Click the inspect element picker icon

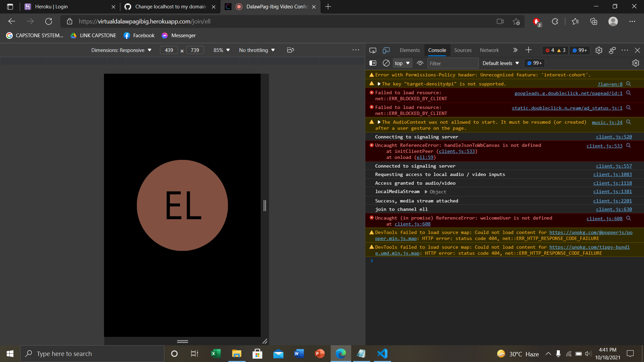[373, 50]
